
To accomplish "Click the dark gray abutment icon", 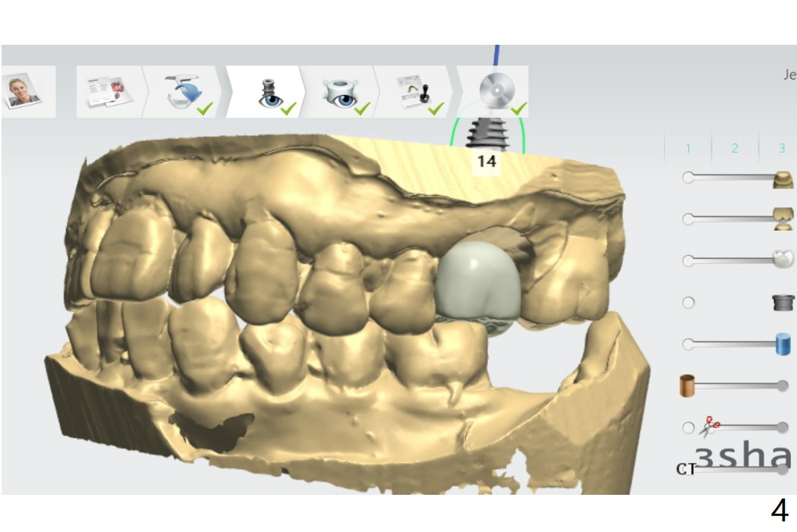I will pos(783,303).
